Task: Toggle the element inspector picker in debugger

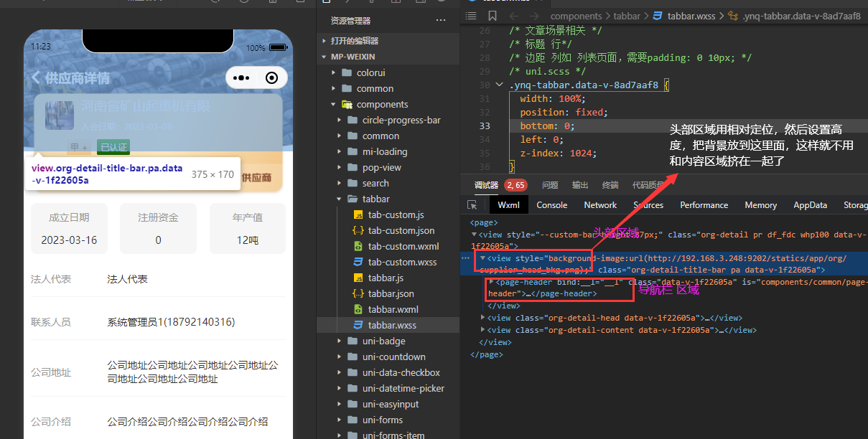Action: coord(472,205)
